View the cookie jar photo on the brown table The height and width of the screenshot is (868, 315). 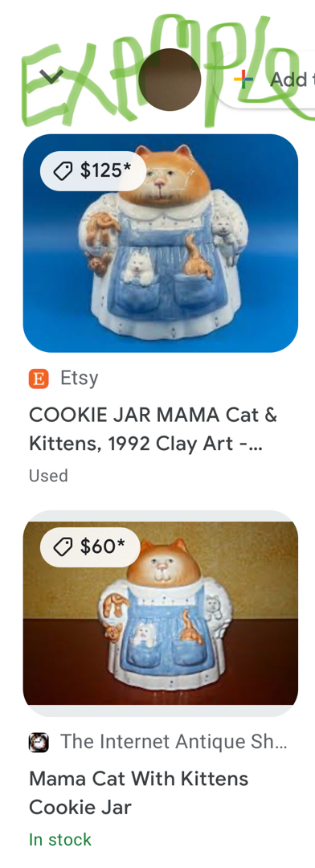click(161, 613)
